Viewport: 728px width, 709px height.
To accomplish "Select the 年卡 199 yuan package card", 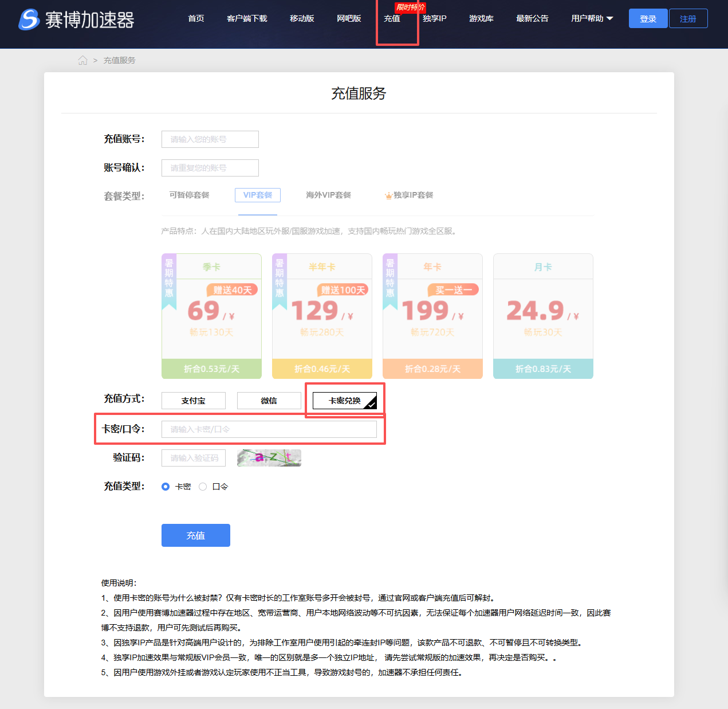I will (432, 316).
